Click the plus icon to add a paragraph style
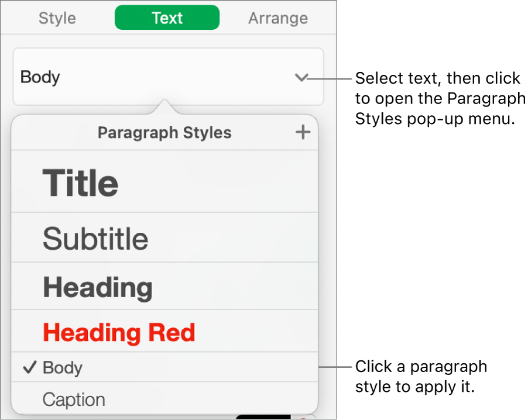Image resolution: width=528 pixels, height=420 pixels. (x=303, y=133)
